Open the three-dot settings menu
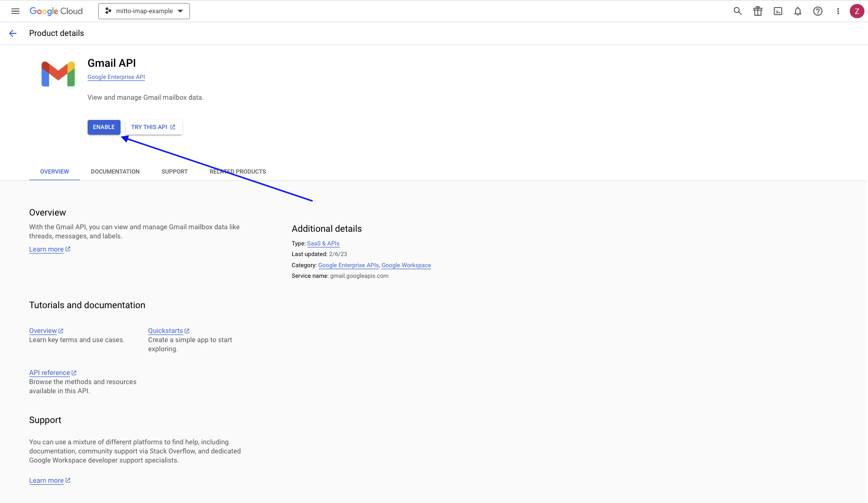The width and height of the screenshot is (868, 503). coord(838,11)
